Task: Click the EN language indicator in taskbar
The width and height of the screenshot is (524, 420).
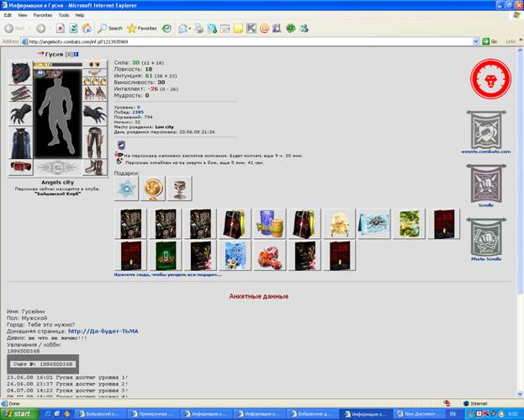Action: pos(453,414)
